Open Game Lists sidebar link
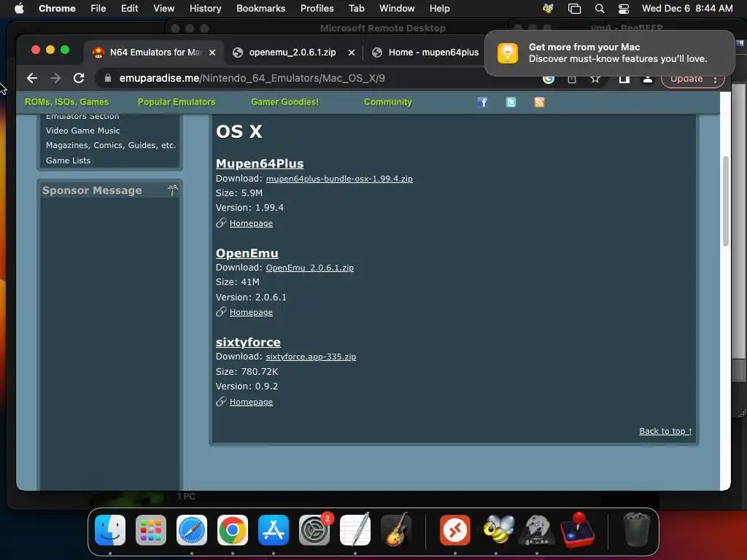The image size is (747, 560). click(68, 160)
